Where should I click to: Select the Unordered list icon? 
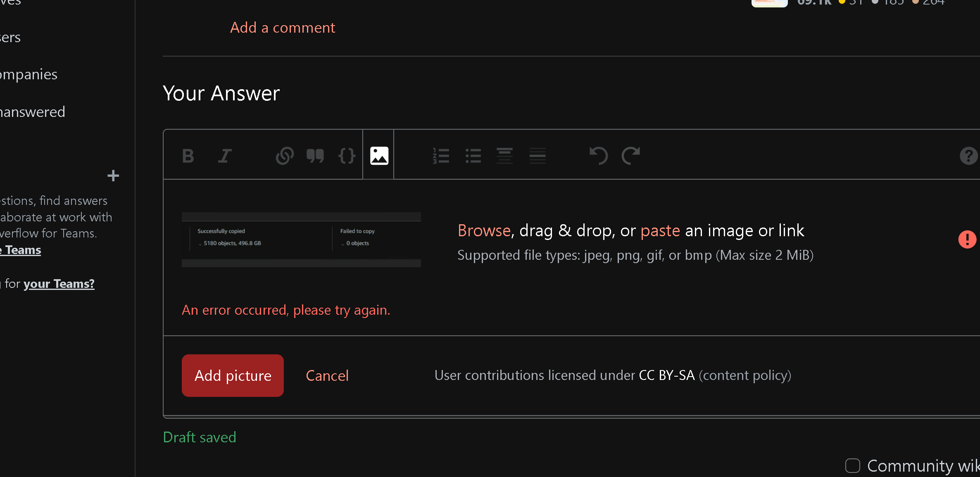click(x=473, y=155)
